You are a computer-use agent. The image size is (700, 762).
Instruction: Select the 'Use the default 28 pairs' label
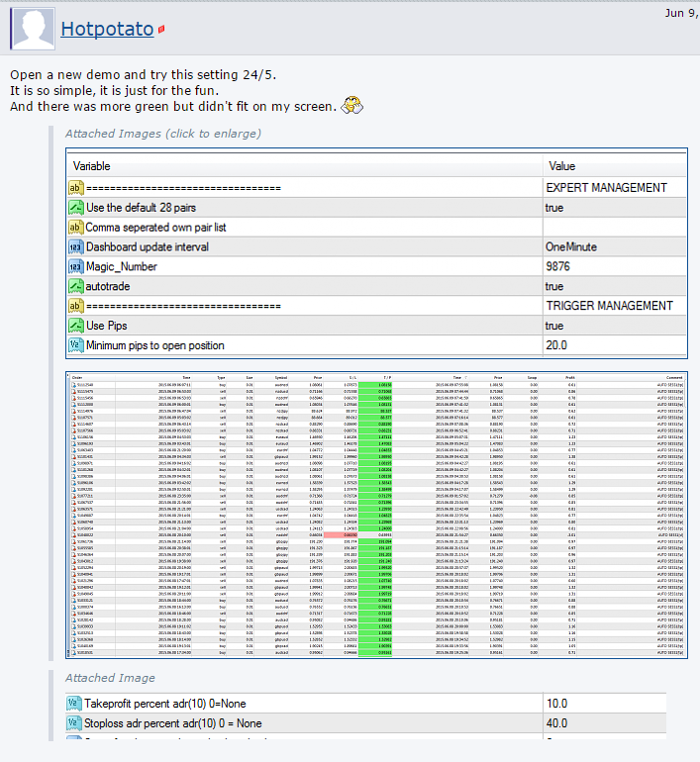(x=141, y=208)
